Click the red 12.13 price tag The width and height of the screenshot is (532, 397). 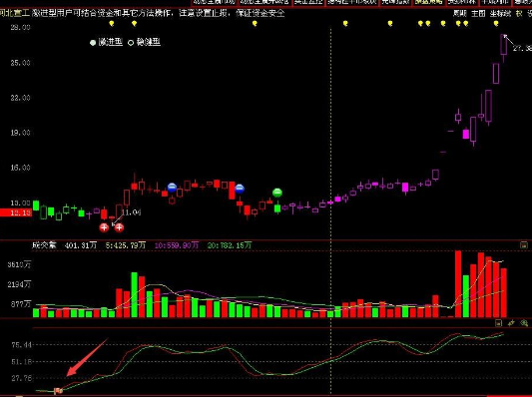pos(16,212)
